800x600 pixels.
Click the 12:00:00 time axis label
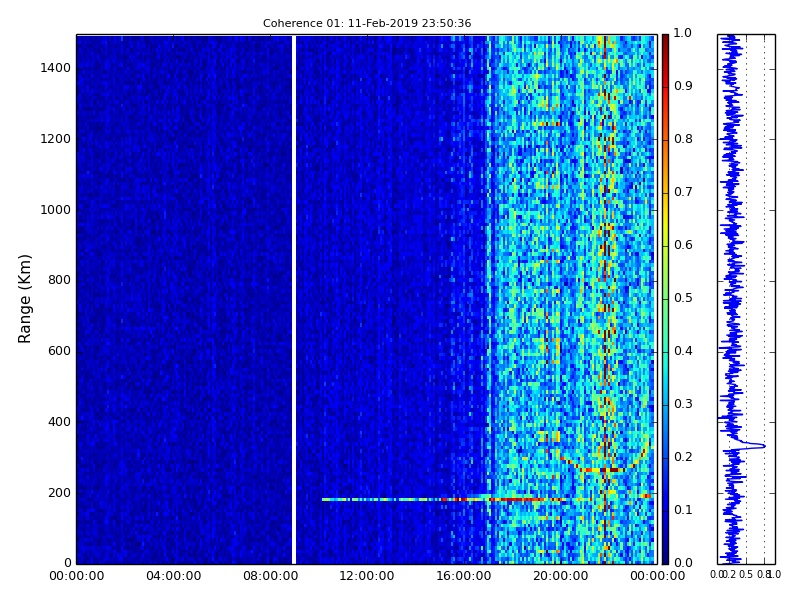click(367, 576)
